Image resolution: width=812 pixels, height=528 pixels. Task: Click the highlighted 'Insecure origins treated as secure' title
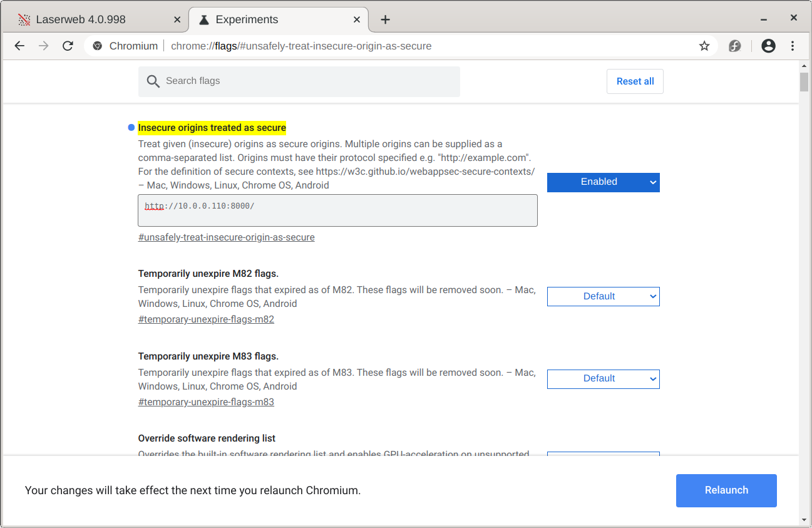(x=212, y=128)
